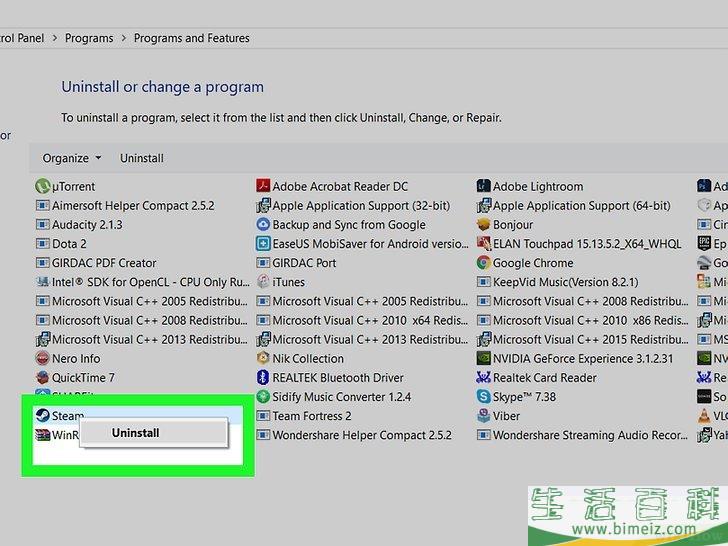Click the Skype 7.38 icon
728x546 pixels.
484,397
